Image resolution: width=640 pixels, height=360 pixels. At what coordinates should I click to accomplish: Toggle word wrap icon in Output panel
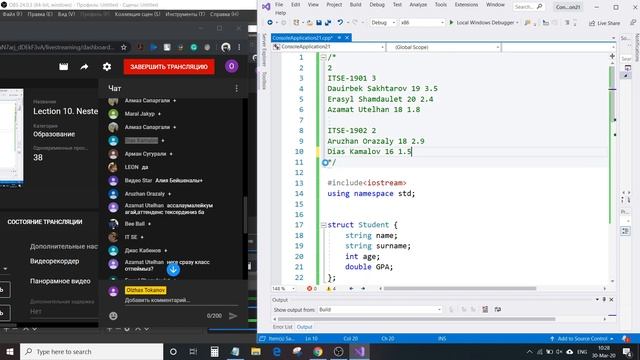coord(498,309)
